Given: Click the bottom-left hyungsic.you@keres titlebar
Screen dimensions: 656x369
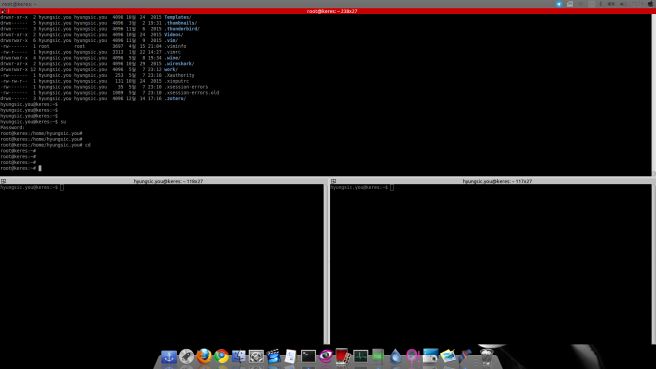Looking at the screenshot, I should point(162,181).
